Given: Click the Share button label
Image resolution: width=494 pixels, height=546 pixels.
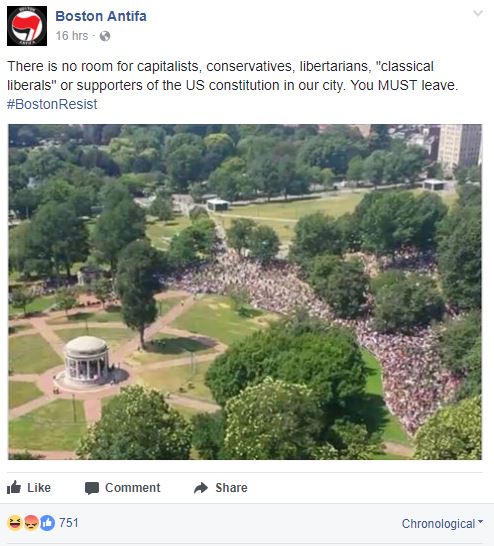Looking at the screenshot, I should click(x=231, y=488).
